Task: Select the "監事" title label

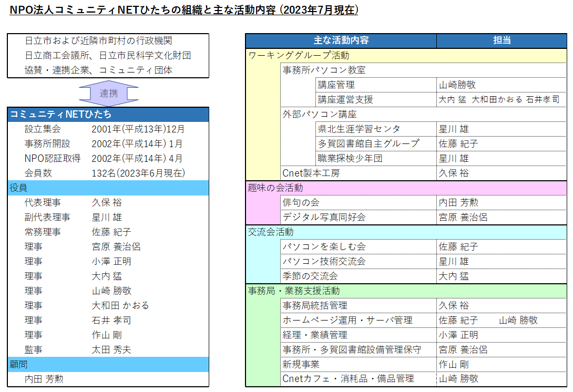Action: click(x=33, y=349)
